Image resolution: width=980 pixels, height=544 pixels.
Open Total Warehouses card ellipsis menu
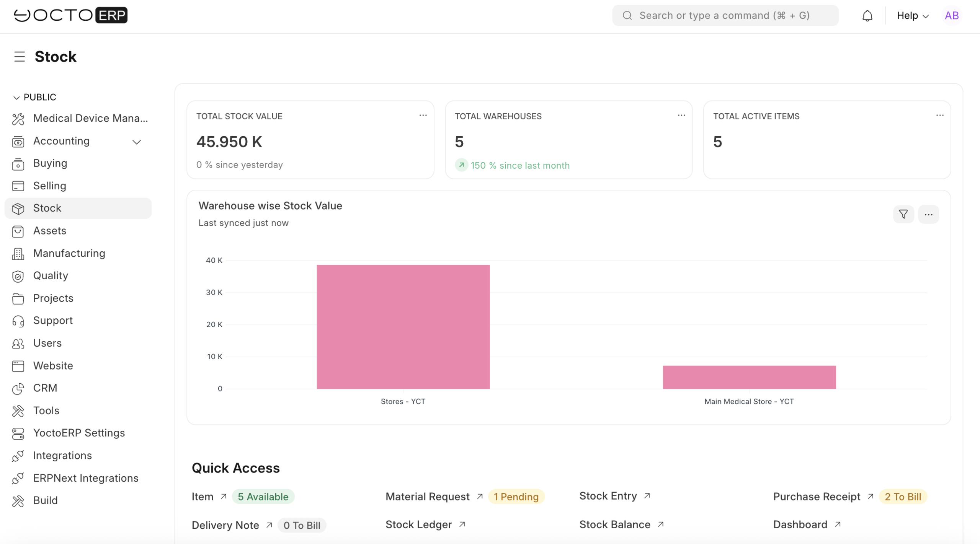pos(681,116)
